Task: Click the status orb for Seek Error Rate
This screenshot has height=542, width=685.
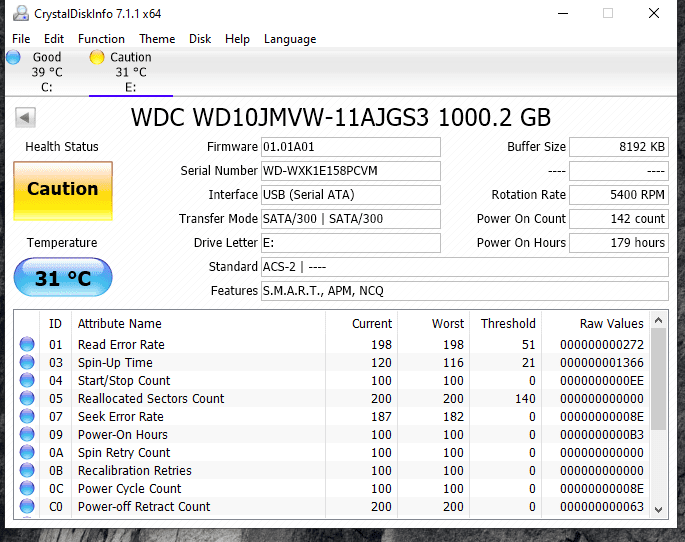Action: coord(27,416)
